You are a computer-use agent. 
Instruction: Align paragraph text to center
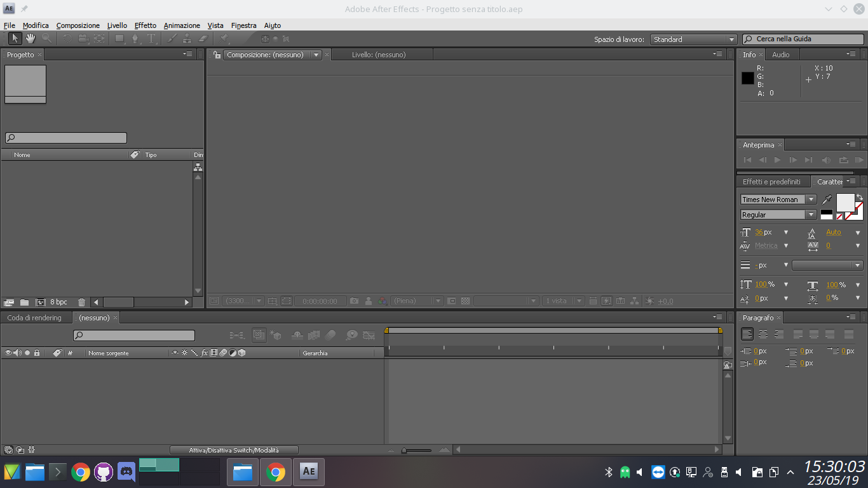coord(763,334)
